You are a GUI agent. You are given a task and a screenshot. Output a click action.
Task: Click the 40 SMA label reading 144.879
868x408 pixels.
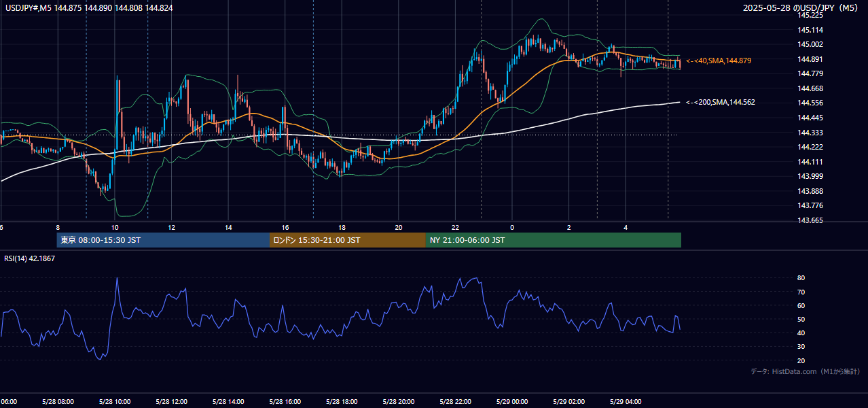pos(719,61)
